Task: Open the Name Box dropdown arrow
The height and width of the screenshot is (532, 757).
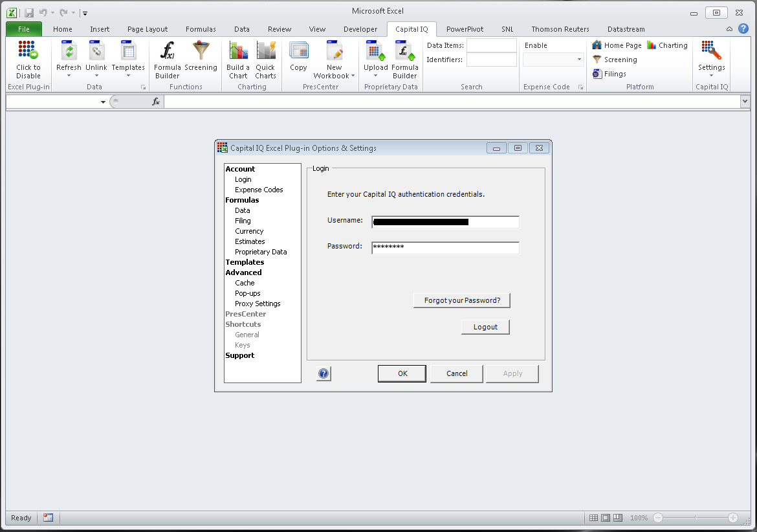Action: pyautogui.click(x=103, y=102)
